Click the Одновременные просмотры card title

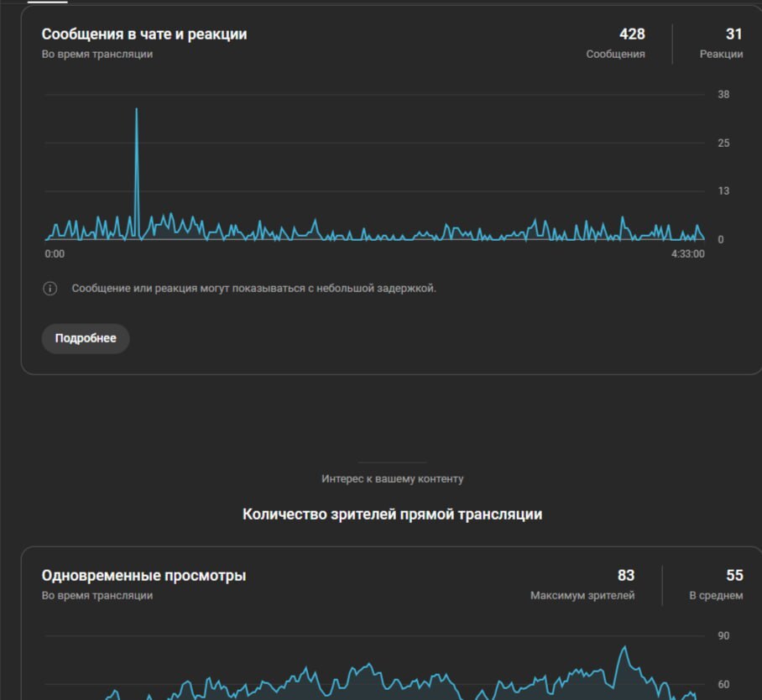pos(144,576)
